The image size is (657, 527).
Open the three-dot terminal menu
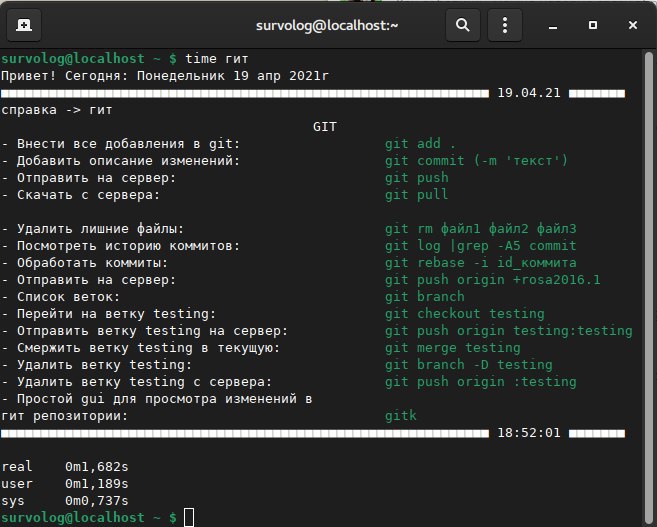point(505,25)
